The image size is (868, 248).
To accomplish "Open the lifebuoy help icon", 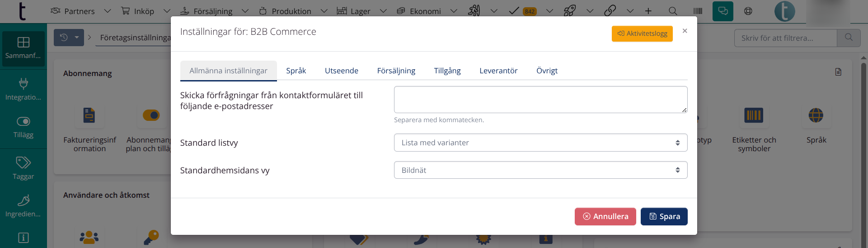I will (x=748, y=11).
